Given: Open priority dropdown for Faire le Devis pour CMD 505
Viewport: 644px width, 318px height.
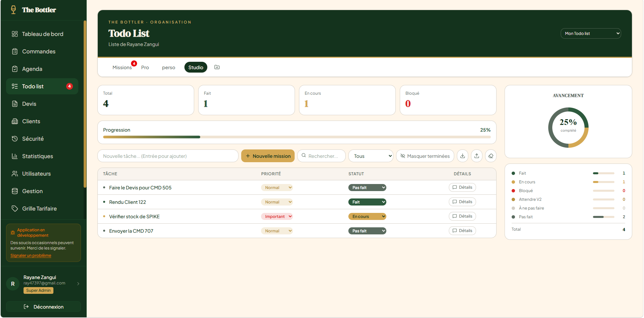Looking at the screenshot, I should (277, 188).
